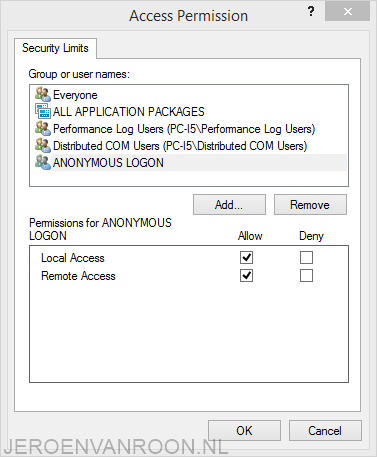This screenshot has height=457, width=377.
Task: Uncheck Allow for Local Access
Action: coord(246,257)
